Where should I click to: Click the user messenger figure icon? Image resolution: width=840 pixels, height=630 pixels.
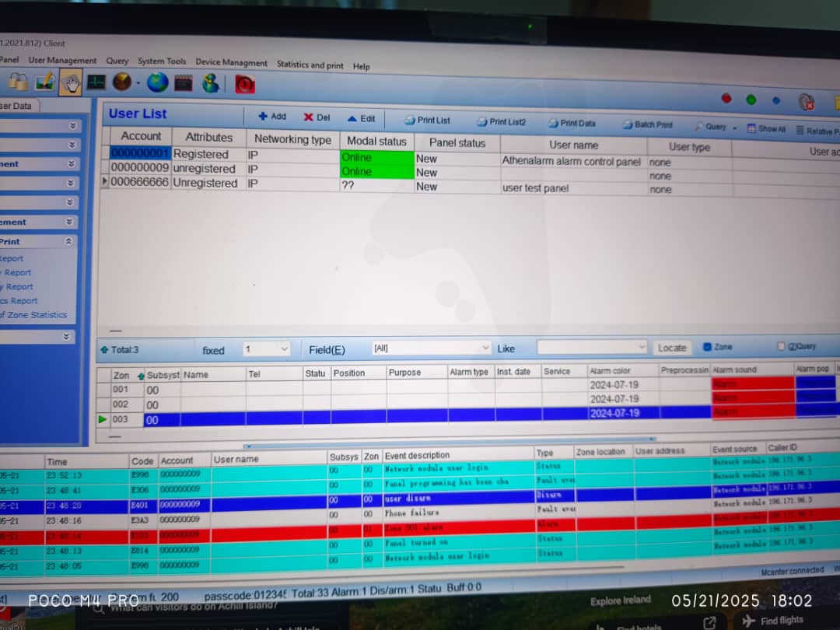(211, 83)
